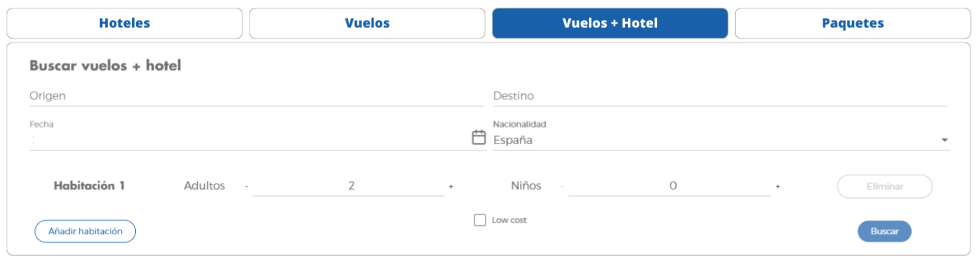980x263 pixels.
Task: Switch to the Hoteles tab
Action: coord(124,23)
